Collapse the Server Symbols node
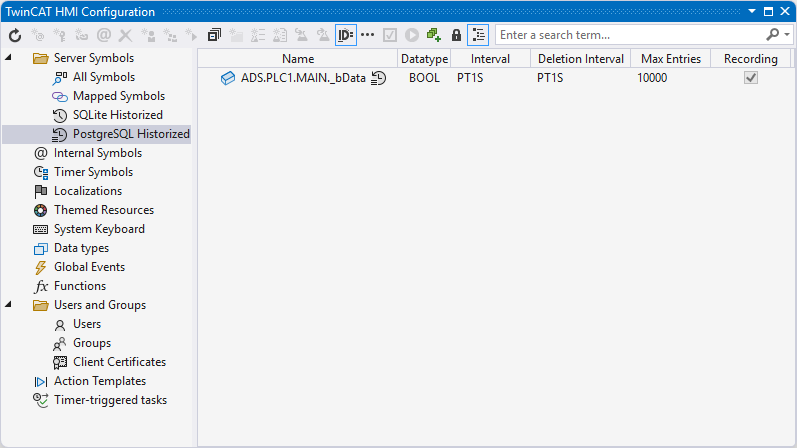The image size is (797, 448). click(8, 57)
